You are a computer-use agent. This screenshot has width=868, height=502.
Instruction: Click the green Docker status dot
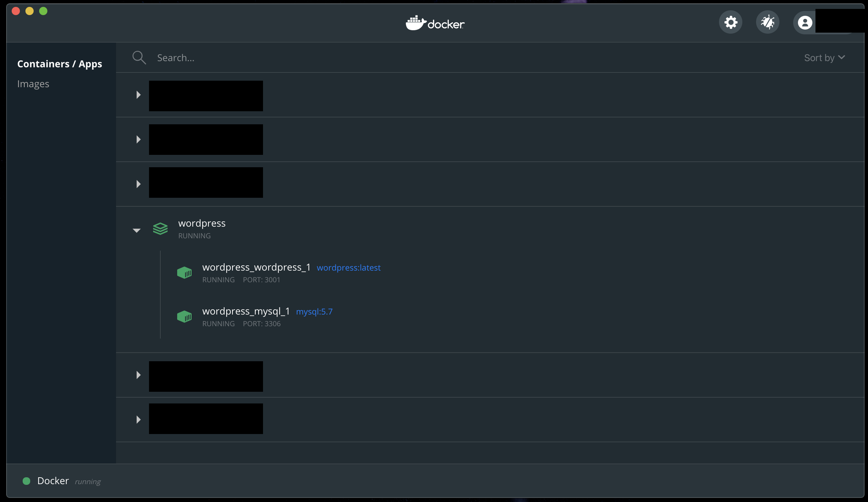point(26,481)
